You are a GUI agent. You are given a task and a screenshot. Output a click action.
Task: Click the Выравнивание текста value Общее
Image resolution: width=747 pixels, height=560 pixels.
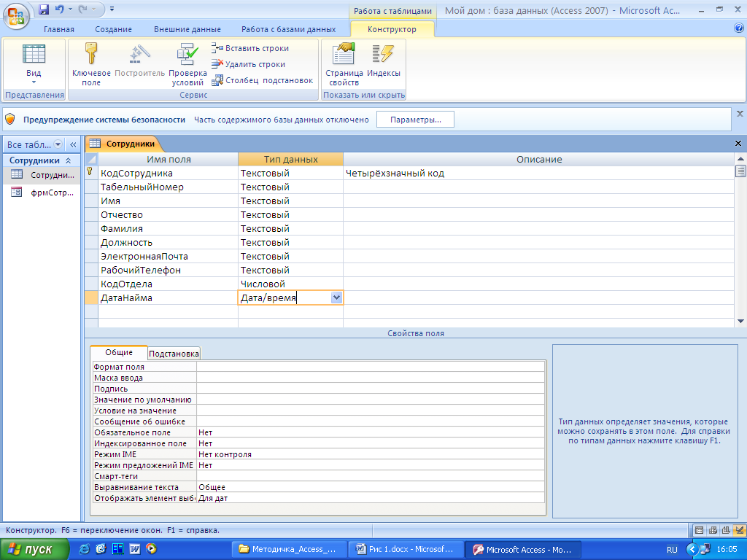click(370, 487)
